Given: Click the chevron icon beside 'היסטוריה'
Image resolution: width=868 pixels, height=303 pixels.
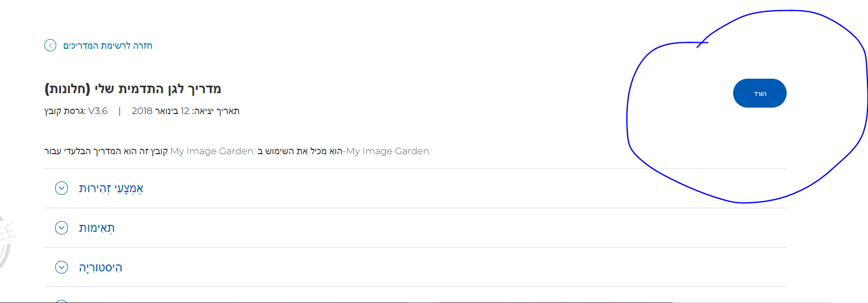Looking at the screenshot, I should pos(62,267).
